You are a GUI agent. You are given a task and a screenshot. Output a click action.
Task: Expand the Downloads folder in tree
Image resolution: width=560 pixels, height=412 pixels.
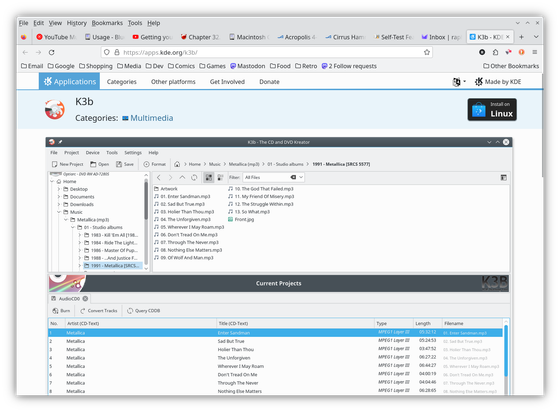click(x=59, y=205)
